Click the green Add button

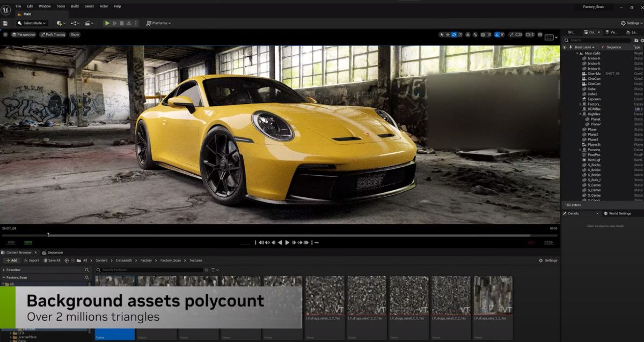(x=11, y=261)
